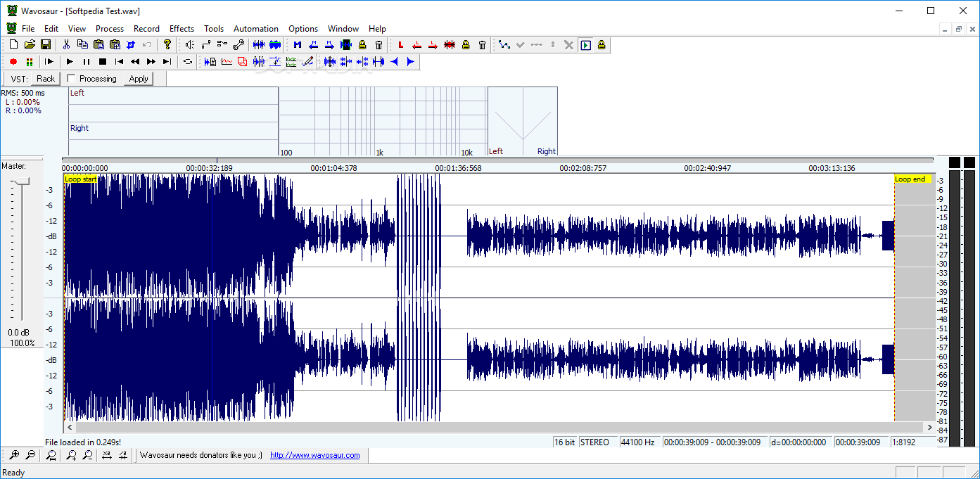Click the wrench icon in the top toolbar
The height and width of the screenshot is (479, 980).
pyautogui.click(x=238, y=44)
